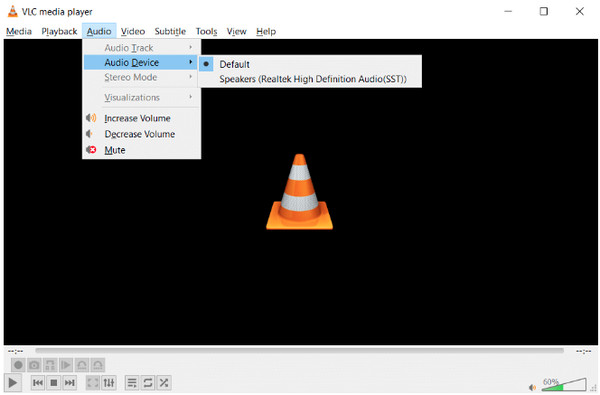Image resolution: width=600 pixels, height=395 pixels.
Task: Choose Speakers (Realtek High Definition Audio(SST))
Action: tap(310, 79)
